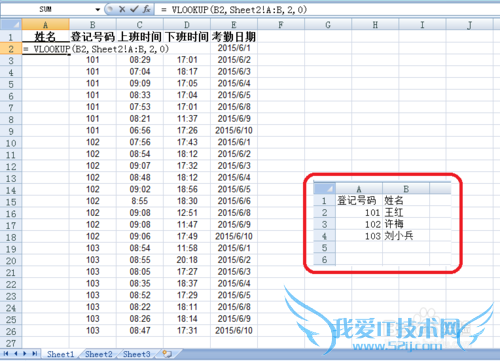Select column A header

click(x=46, y=25)
